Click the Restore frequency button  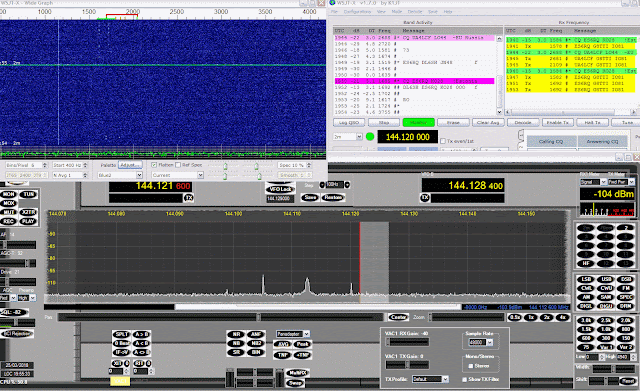[x=333, y=198]
